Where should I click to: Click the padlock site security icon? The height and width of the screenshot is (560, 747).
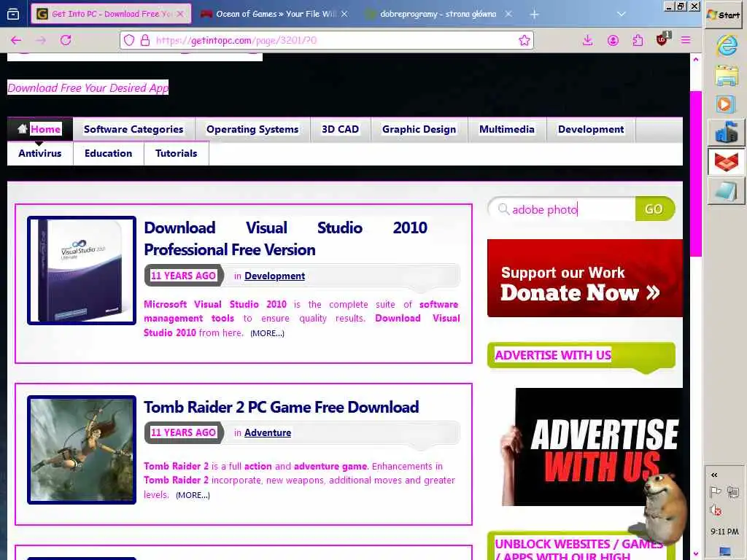coord(145,41)
